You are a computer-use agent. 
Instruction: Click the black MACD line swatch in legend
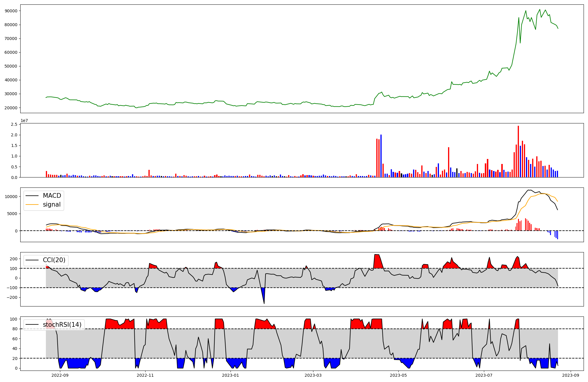[x=32, y=196]
